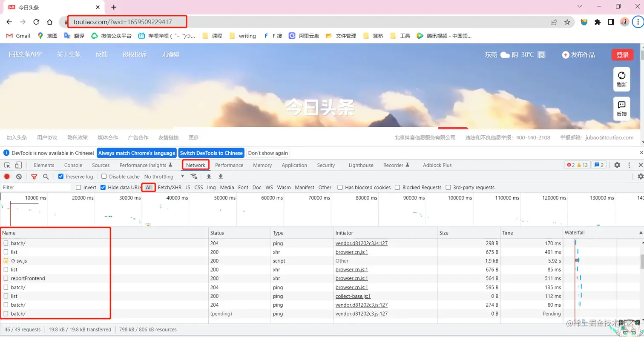Sort the request table by Status
644x337 pixels.
[x=240, y=233]
